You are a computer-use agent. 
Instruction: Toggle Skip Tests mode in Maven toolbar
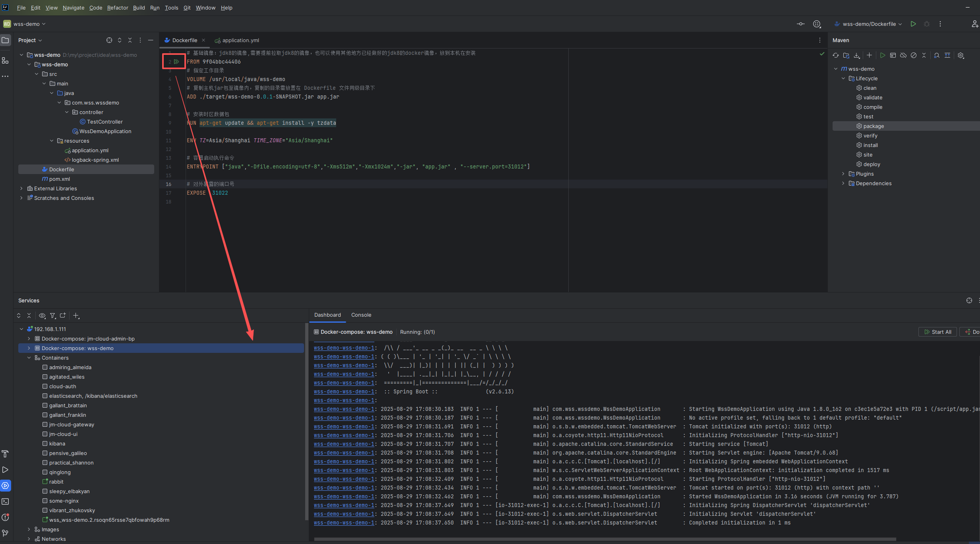[914, 55]
